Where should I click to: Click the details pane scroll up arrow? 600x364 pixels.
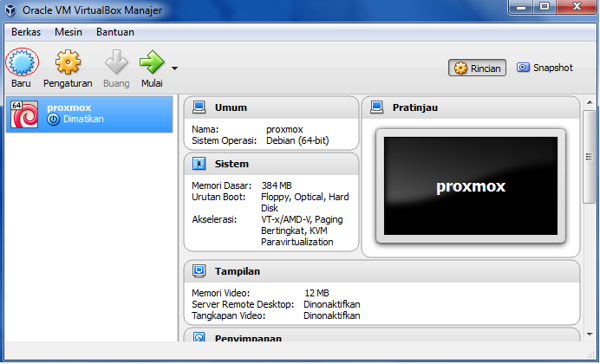(x=590, y=102)
